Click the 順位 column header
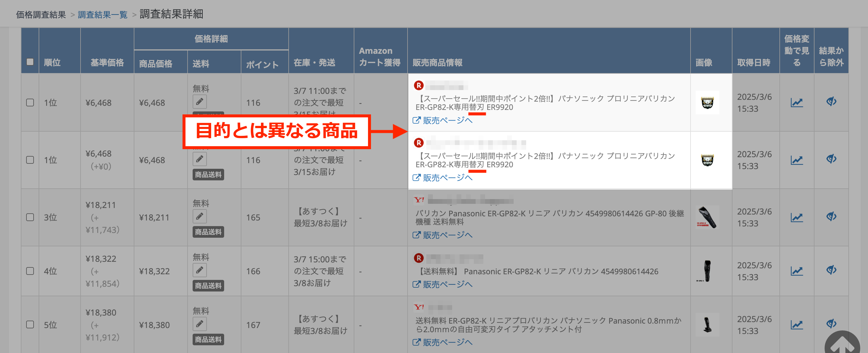 (x=52, y=63)
